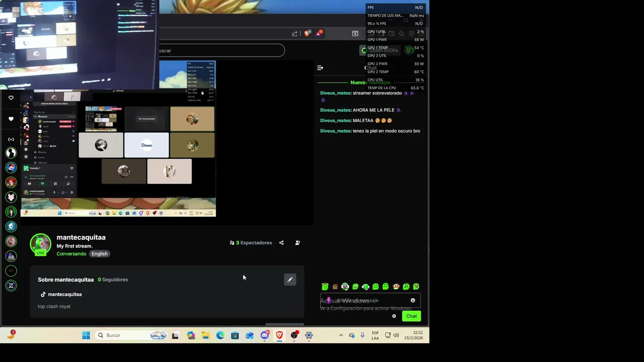Click Diveus_mates username on MALETAA message
644x362 pixels.
pyautogui.click(x=335, y=121)
